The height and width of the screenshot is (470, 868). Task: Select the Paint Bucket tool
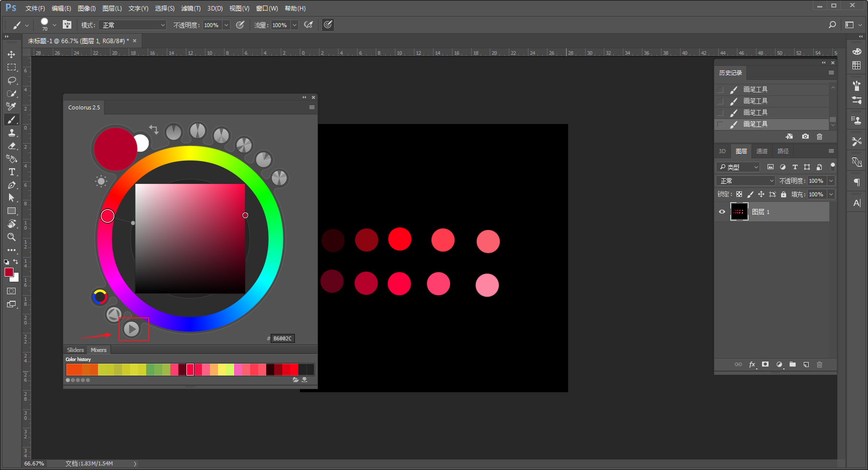[12, 159]
